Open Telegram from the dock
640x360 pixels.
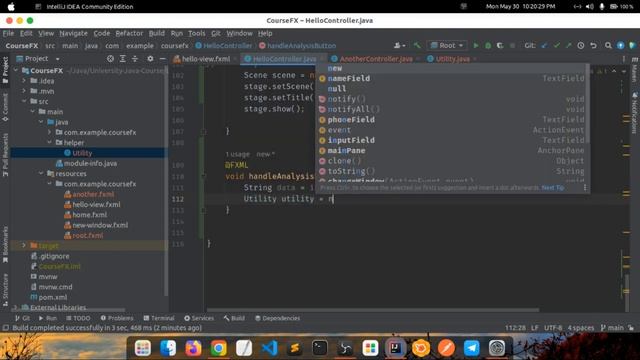coord(471,348)
